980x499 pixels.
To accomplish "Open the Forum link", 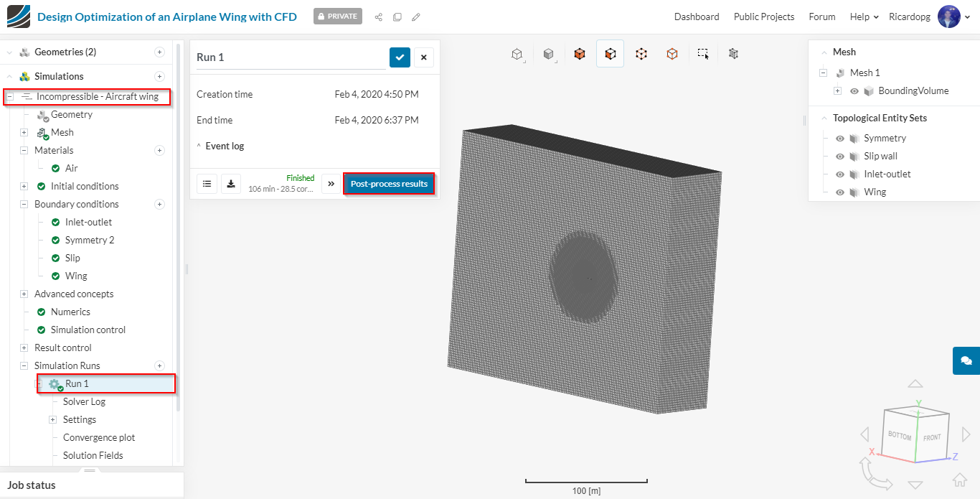I will point(822,17).
